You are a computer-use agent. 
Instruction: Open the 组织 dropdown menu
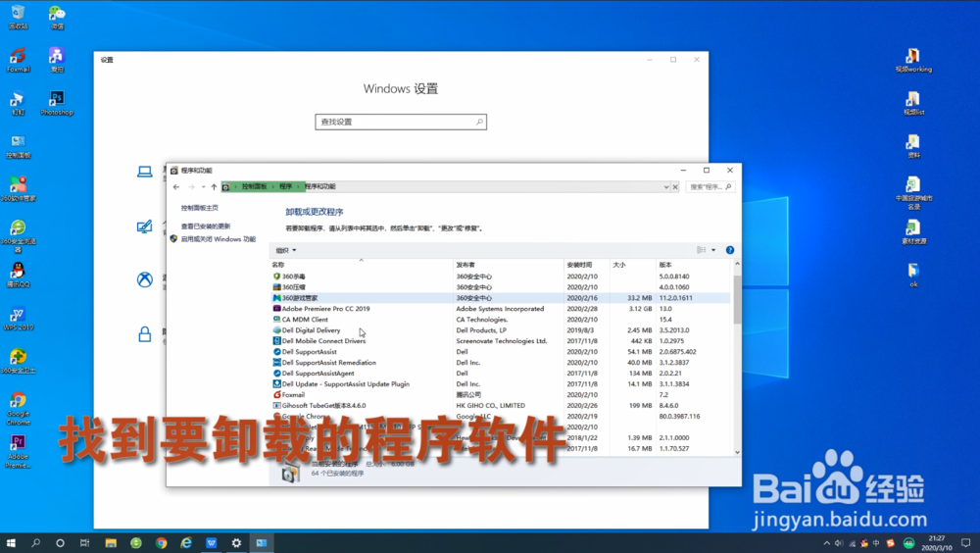[286, 250]
